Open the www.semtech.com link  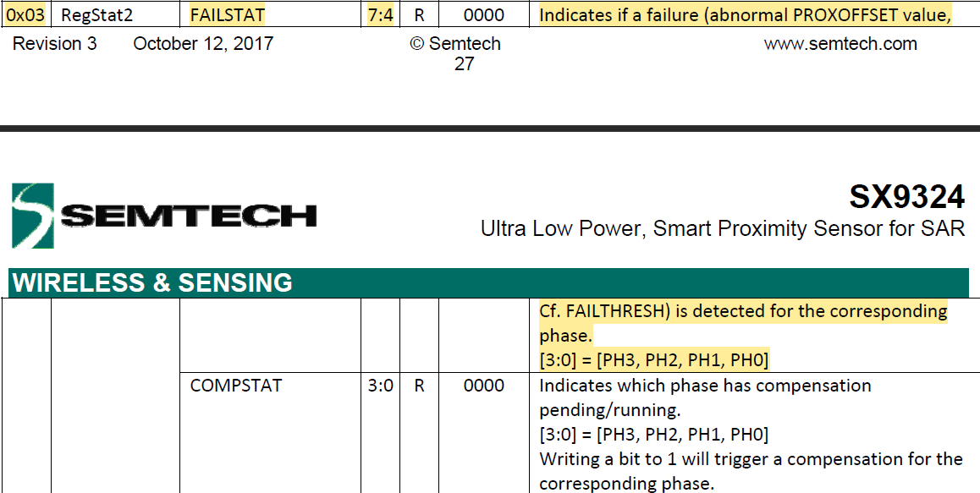click(x=840, y=44)
